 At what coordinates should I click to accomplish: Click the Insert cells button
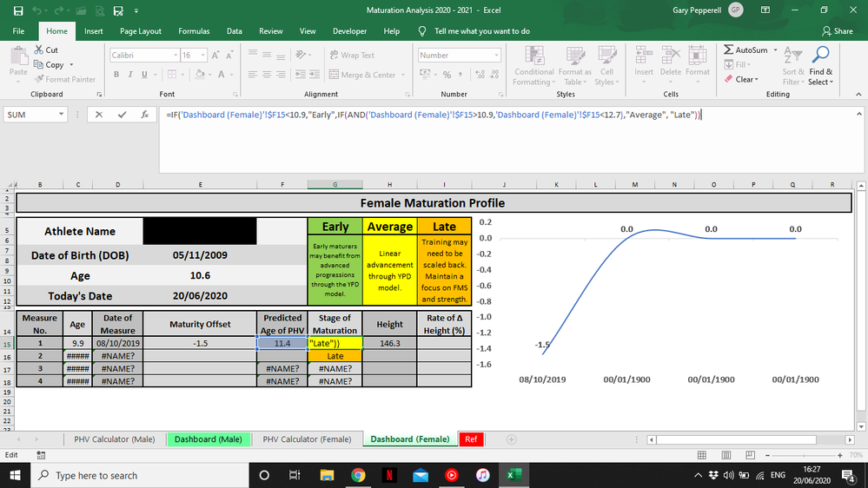644,65
